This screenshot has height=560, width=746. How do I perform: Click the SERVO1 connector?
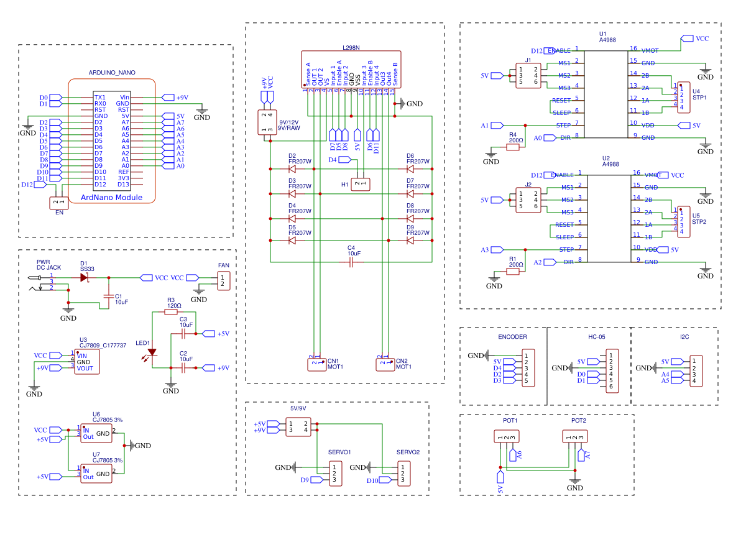point(334,473)
